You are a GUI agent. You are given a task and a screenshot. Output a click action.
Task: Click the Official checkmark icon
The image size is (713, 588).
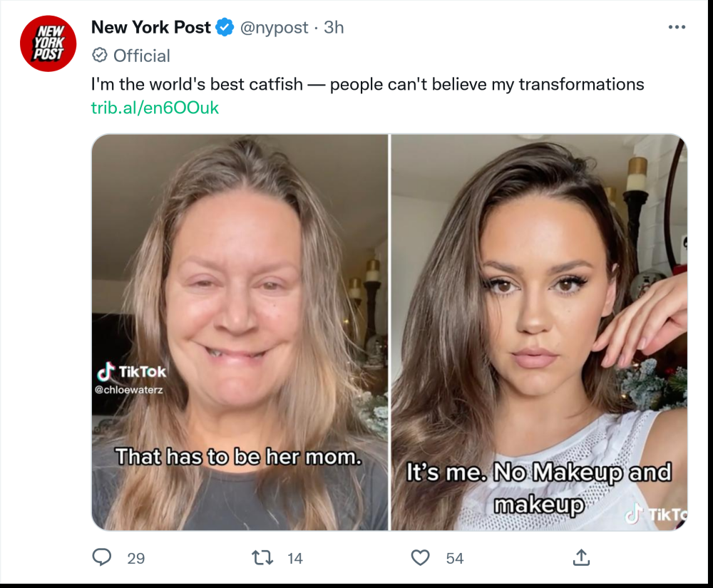[100, 56]
